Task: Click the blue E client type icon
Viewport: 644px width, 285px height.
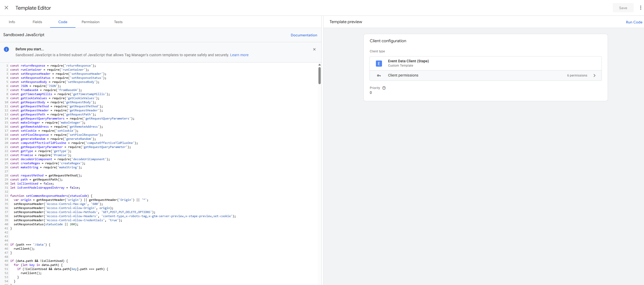Action: 379,64
